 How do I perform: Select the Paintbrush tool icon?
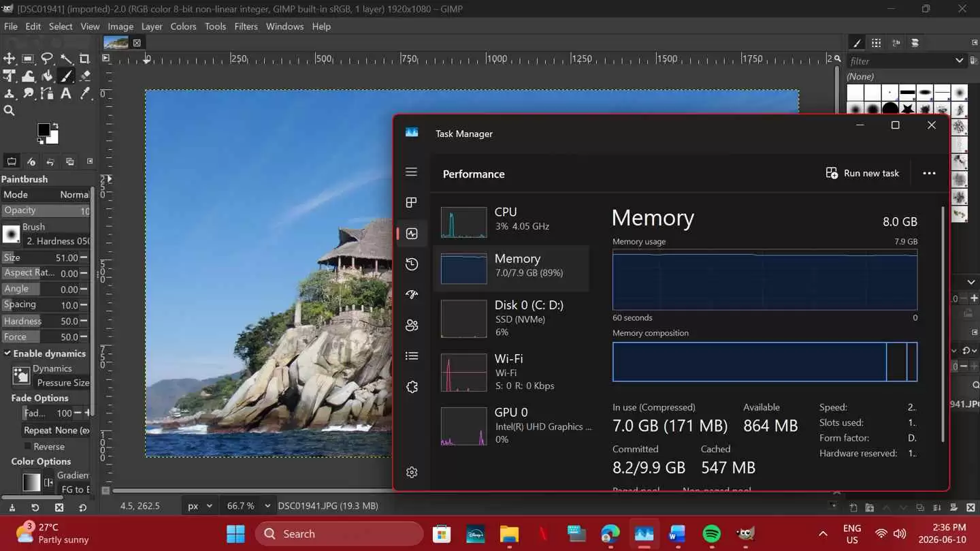pos(66,76)
